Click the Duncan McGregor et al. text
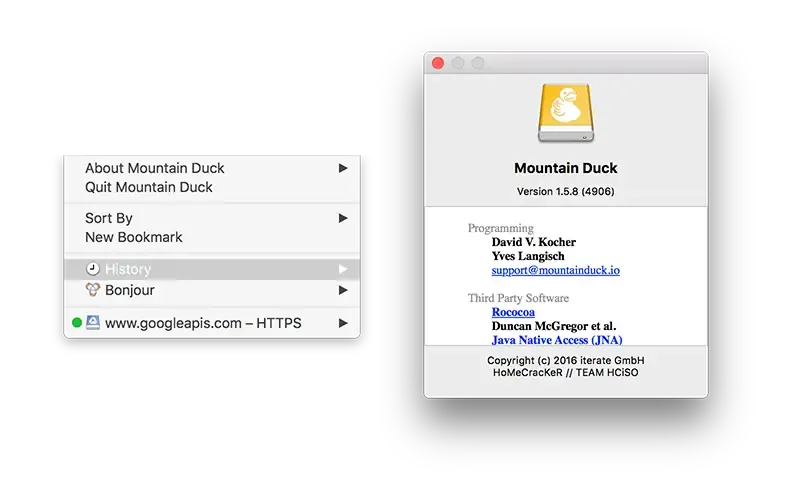Viewport: 800px width, 500px height. pyautogui.click(x=554, y=326)
